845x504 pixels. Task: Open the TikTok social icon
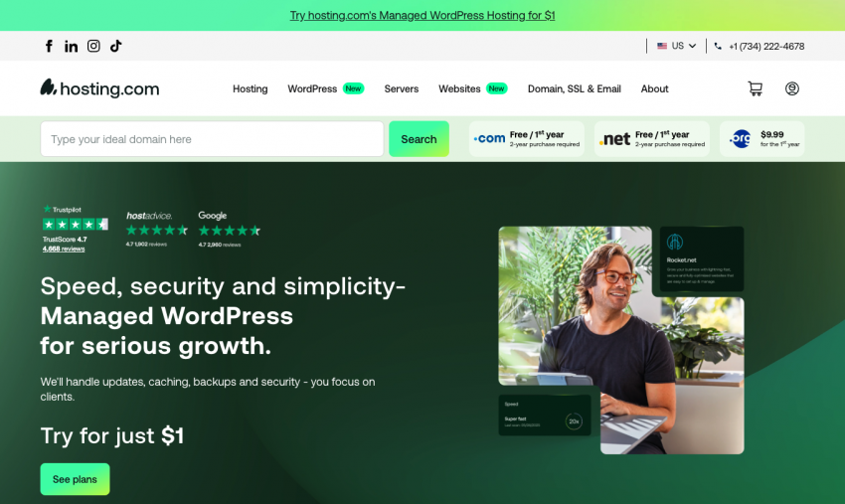point(116,46)
